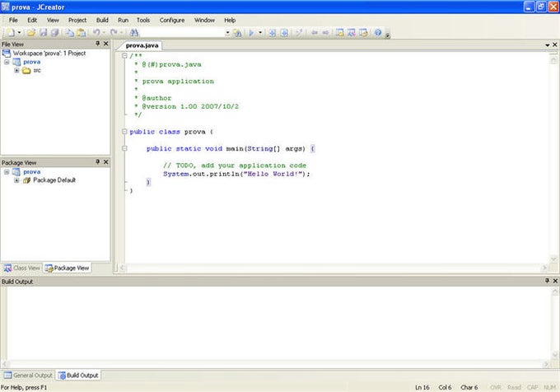Viewport: 560px width, 392px height.
Task: Click the Undo toolbar icon
Action: [96, 33]
